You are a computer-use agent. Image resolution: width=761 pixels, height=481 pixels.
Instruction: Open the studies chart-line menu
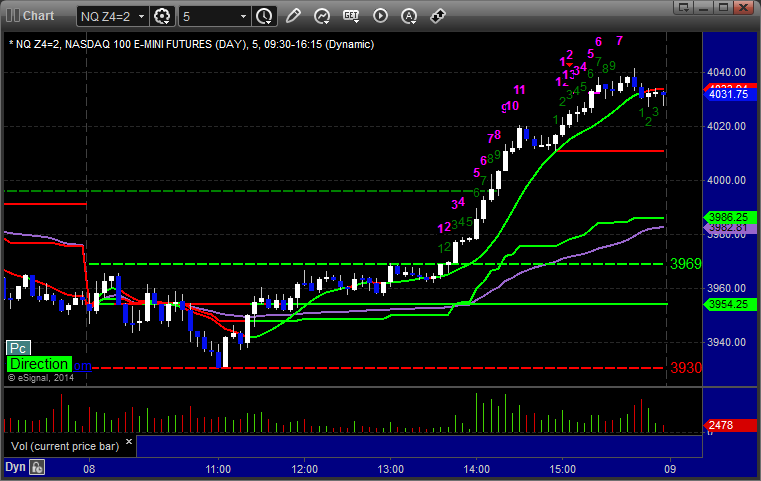[322, 16]
